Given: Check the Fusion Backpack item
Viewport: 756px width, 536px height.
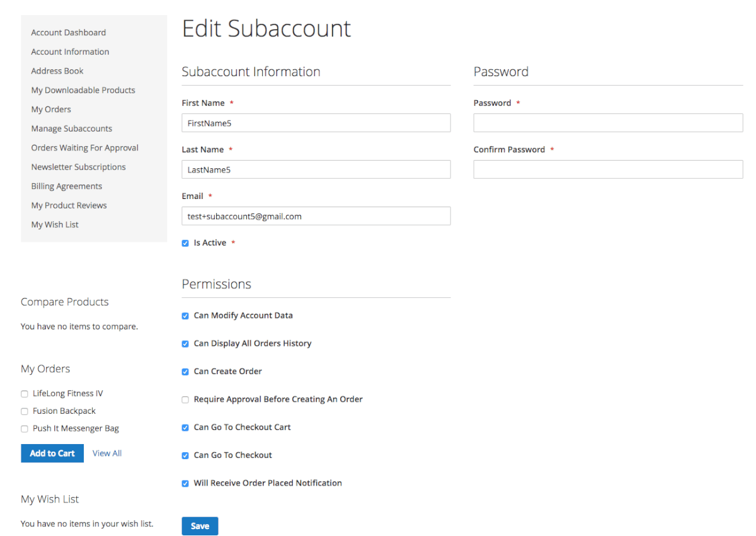Looking at the screenshot, I should pos(25,411).
